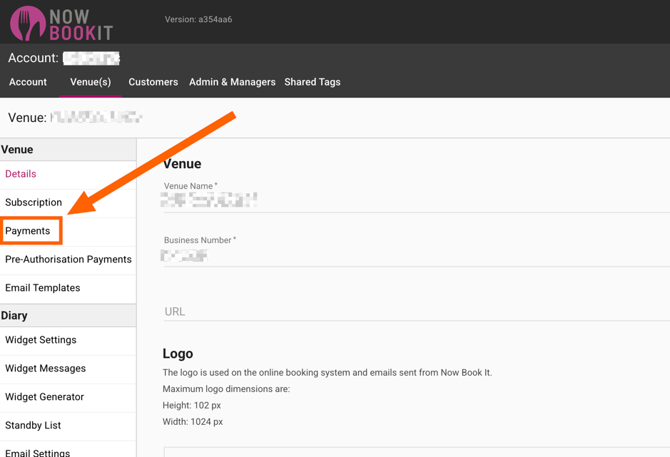Viewport: 670px width, 457px height.
Task: Select Widget Messages in sidebar
Action: 46,368
